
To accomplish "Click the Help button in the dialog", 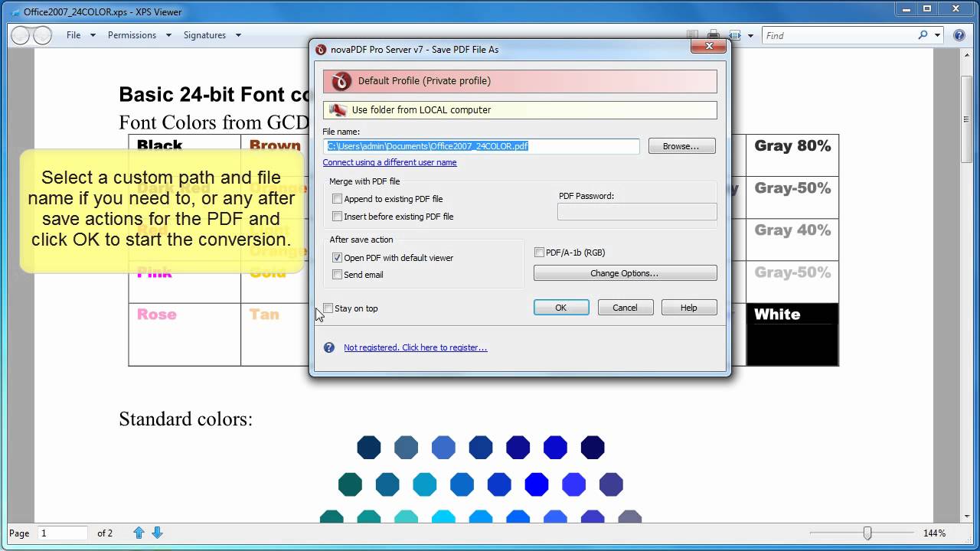I will click(x=689, y=308).
